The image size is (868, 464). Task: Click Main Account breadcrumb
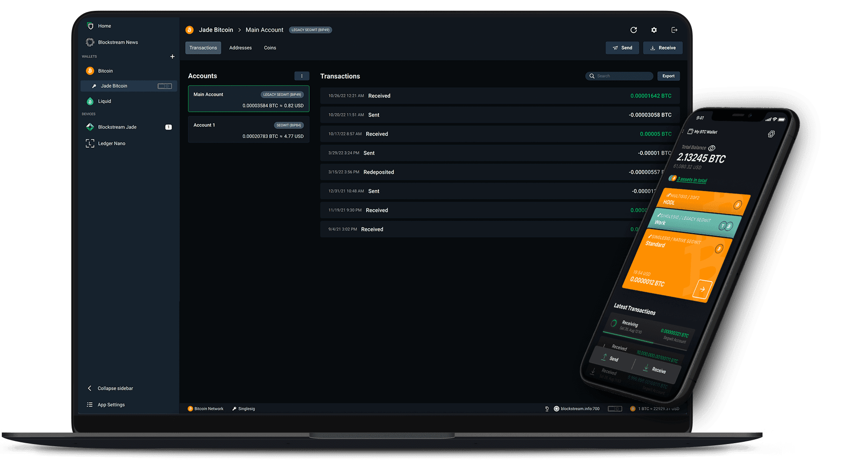(264, 30)
